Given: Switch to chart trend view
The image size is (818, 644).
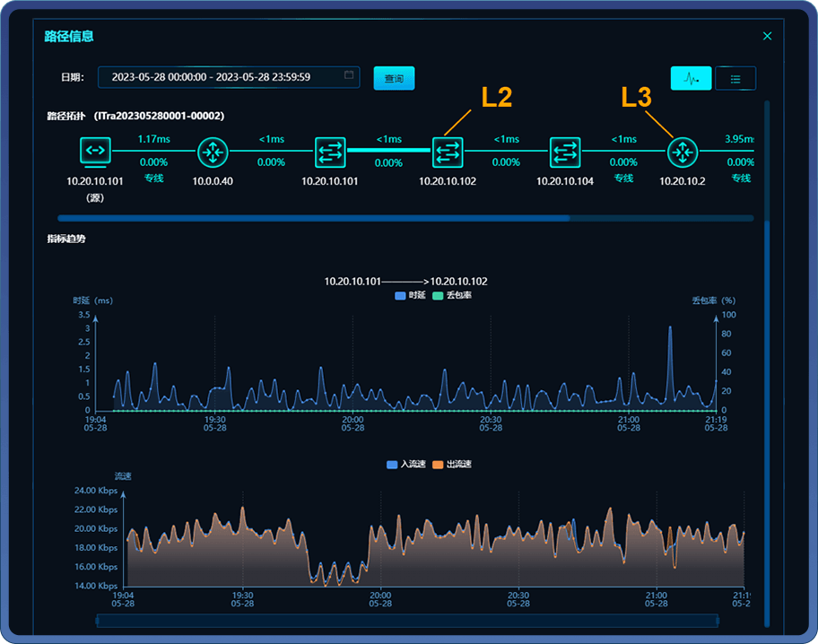Looking at the screenshot, I should tap(691, 78).
